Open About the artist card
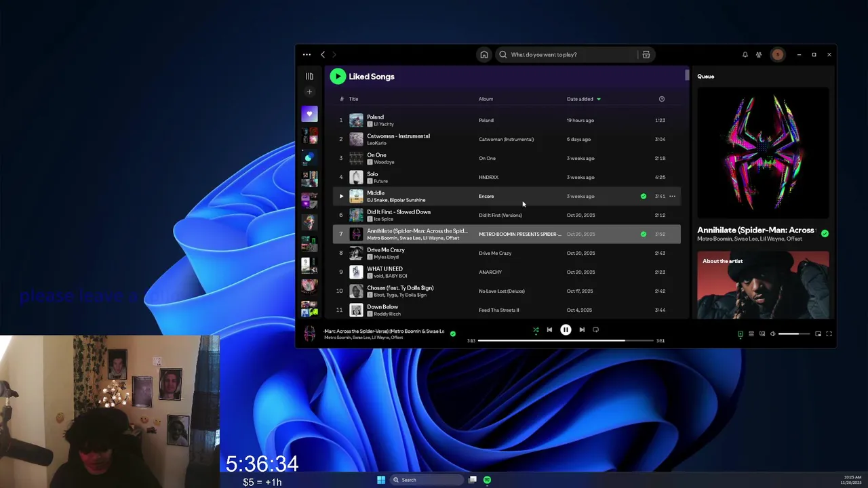This screenshot has width=868, height=488. click(763, 285)
